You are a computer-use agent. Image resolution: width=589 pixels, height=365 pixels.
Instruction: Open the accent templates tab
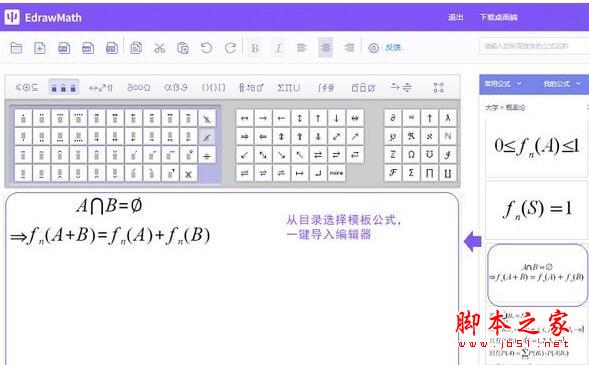[63, 87]
